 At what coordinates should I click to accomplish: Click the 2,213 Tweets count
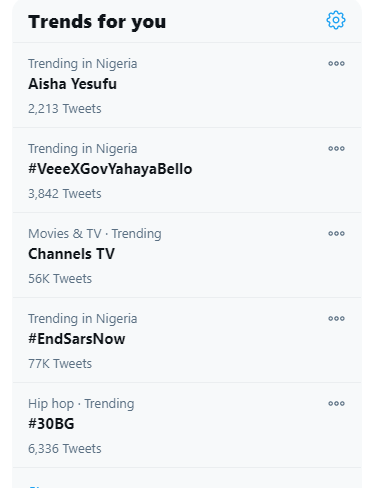pyautogui.click(x=65, y=109)
